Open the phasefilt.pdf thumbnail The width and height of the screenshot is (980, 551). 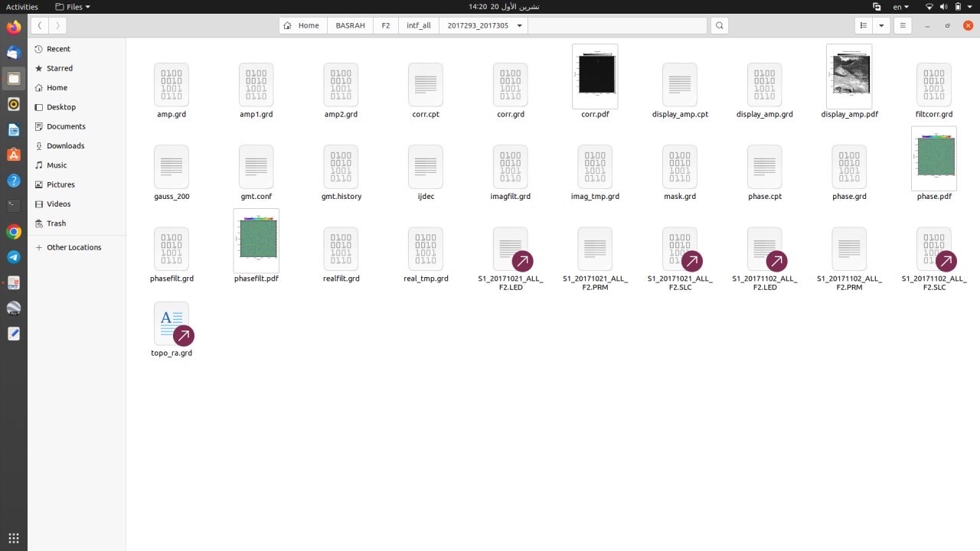point(256,238)
